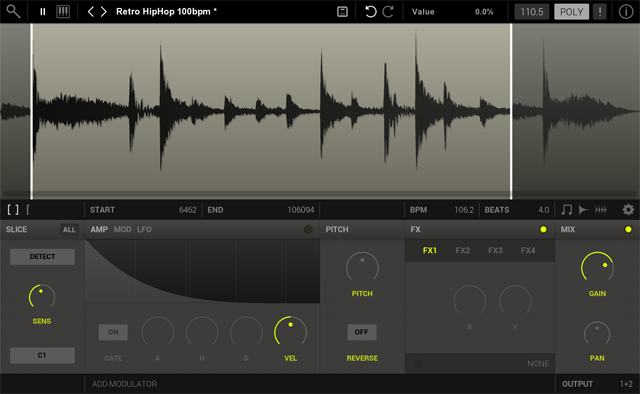This screenshot has height=394, width=640.
Task: Click the single left bracket icon
Action: coord(28,210)
